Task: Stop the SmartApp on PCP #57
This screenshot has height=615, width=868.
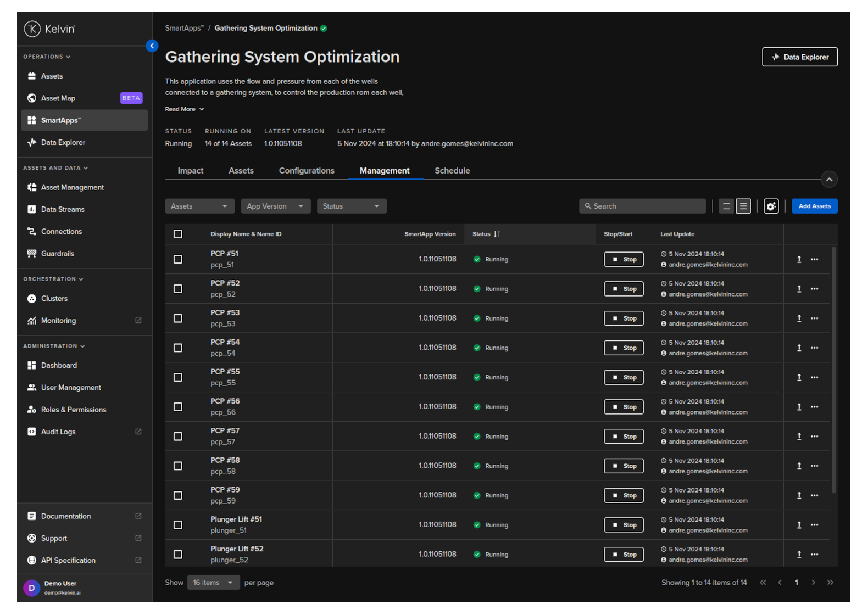Action: 624,437
